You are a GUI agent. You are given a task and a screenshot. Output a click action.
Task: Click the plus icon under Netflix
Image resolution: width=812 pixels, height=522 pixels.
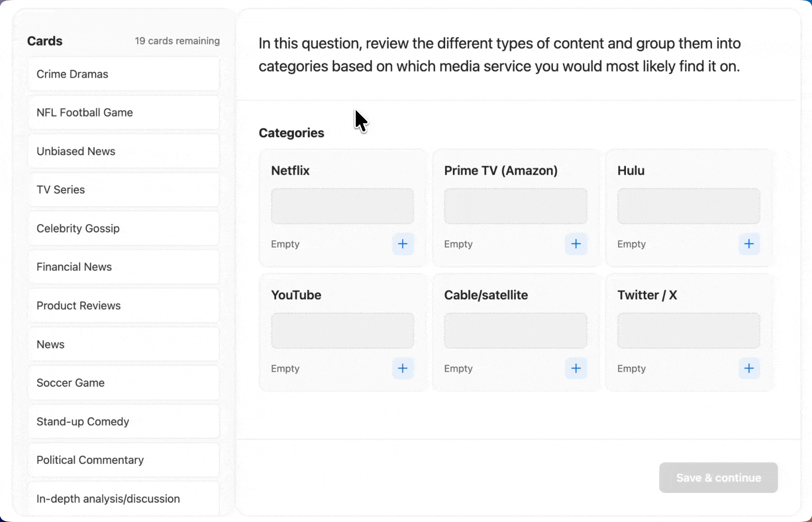(x=403, y=244)
